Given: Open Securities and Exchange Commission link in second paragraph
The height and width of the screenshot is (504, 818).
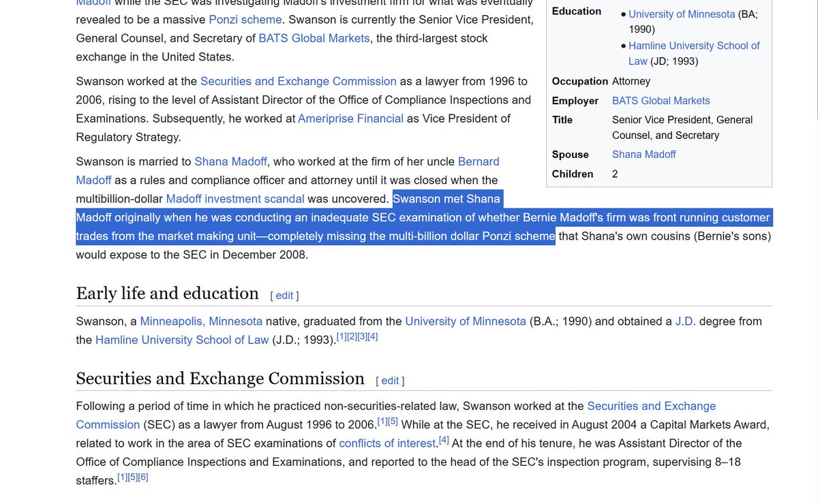Looking at the screenshot, I should (298, 81).
